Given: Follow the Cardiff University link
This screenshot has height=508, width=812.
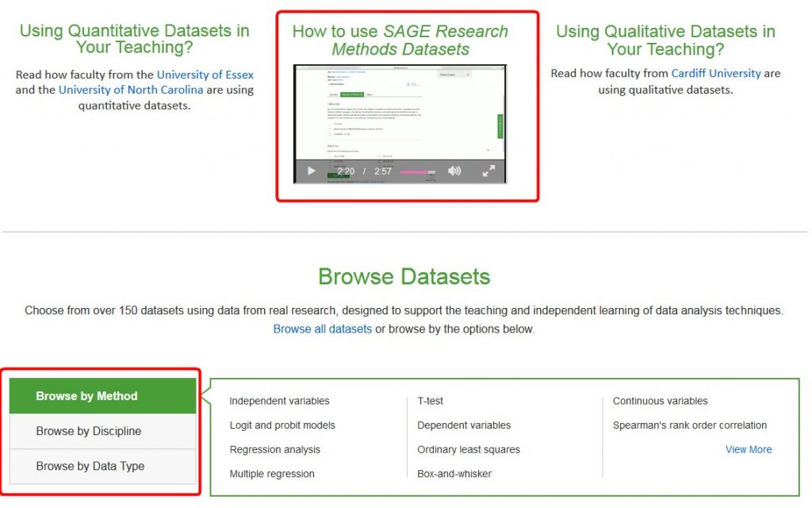Looking at the screenshot, I should tap(716, 73).
